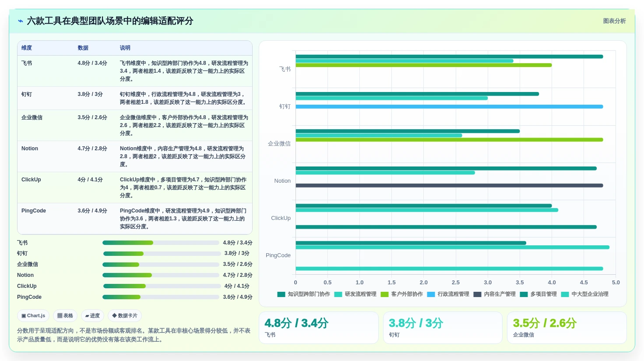The height and width of the screenshot is (361, 644).
Task: Select the 进度 tag
Action: coord(92,315)
